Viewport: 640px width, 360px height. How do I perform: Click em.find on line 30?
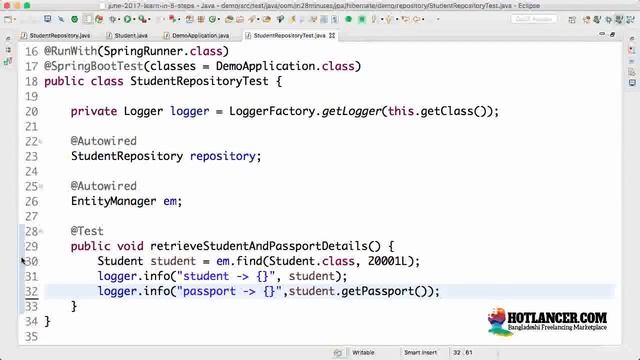click(239, 261)
